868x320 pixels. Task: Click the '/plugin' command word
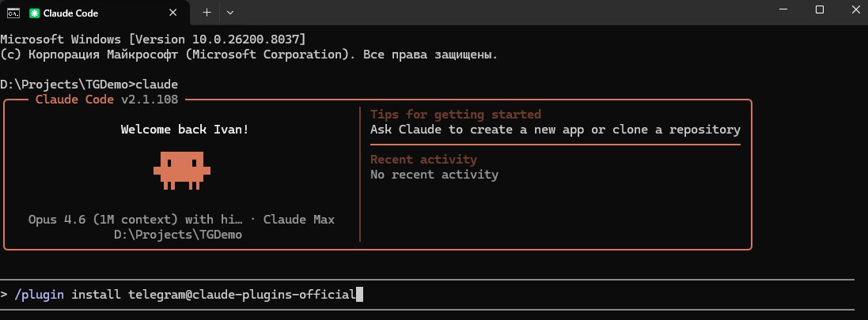pos(40,295)
